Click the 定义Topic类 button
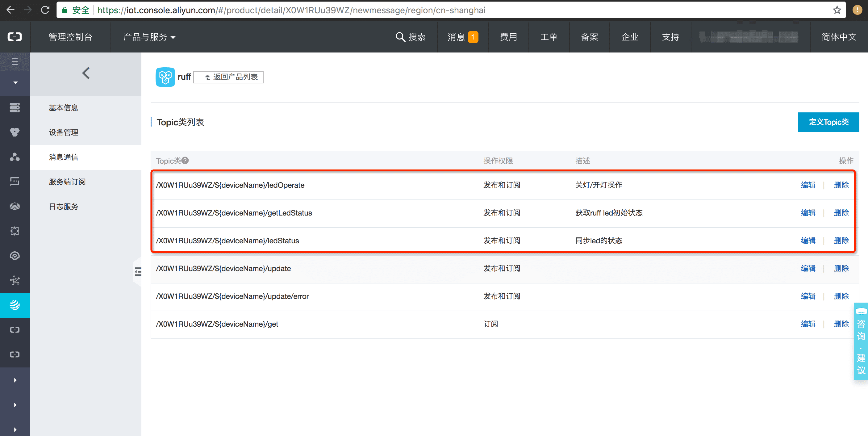This screenshot has height=436, width=868. click(828, 122)
